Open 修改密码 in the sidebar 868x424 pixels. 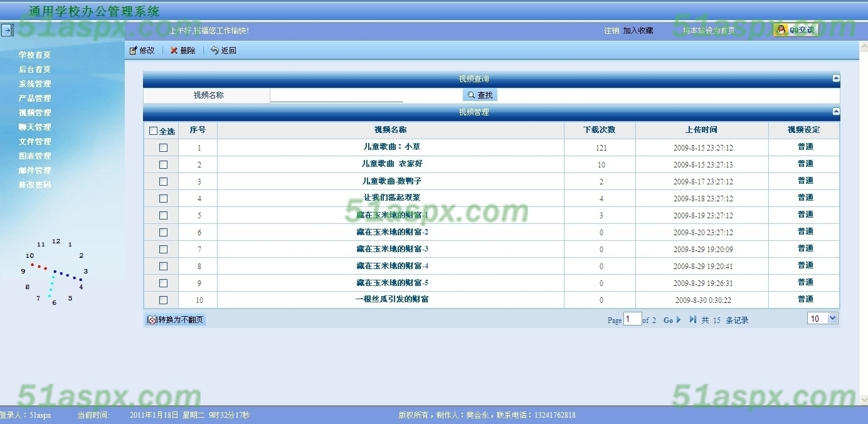34,185
